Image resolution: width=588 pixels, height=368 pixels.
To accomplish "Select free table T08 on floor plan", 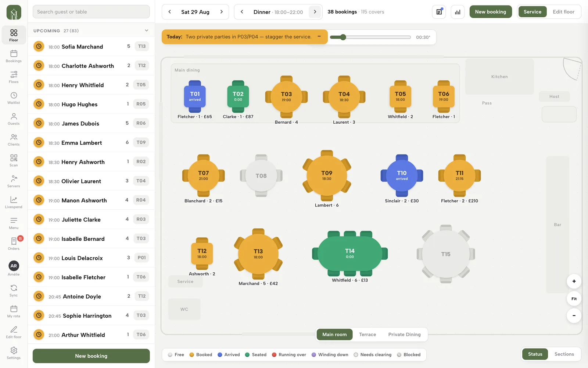I will coord(261,176).
